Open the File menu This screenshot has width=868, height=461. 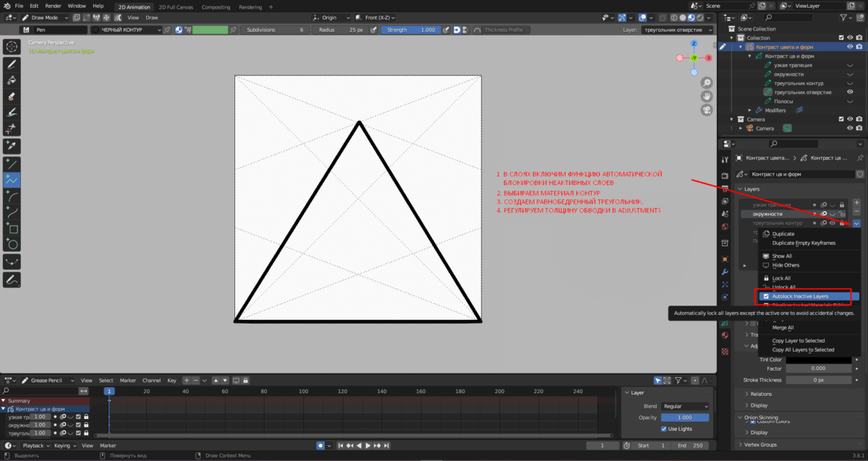click(19, 6)
